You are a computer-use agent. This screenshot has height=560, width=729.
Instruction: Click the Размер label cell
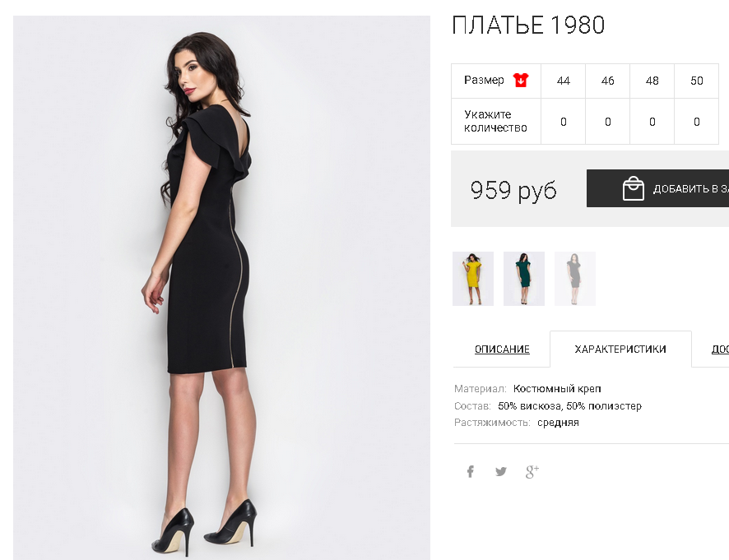tap(496, 81)
